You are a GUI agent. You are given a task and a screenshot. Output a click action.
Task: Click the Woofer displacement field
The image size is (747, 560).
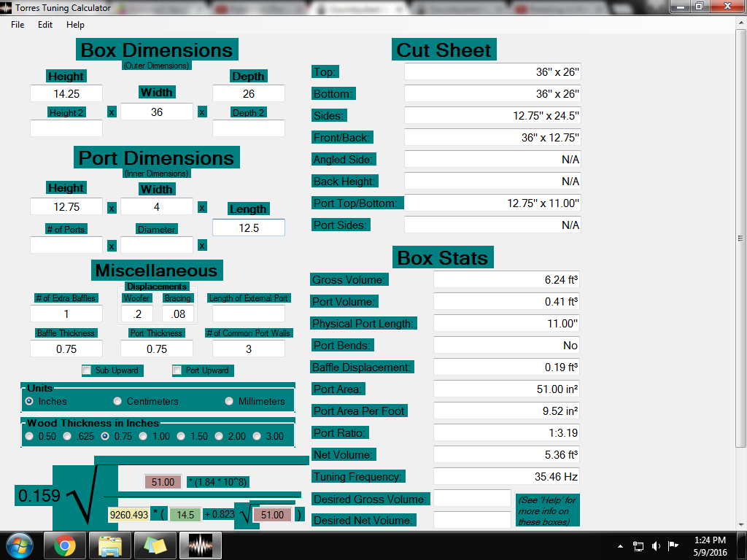[x=137, y=314]
